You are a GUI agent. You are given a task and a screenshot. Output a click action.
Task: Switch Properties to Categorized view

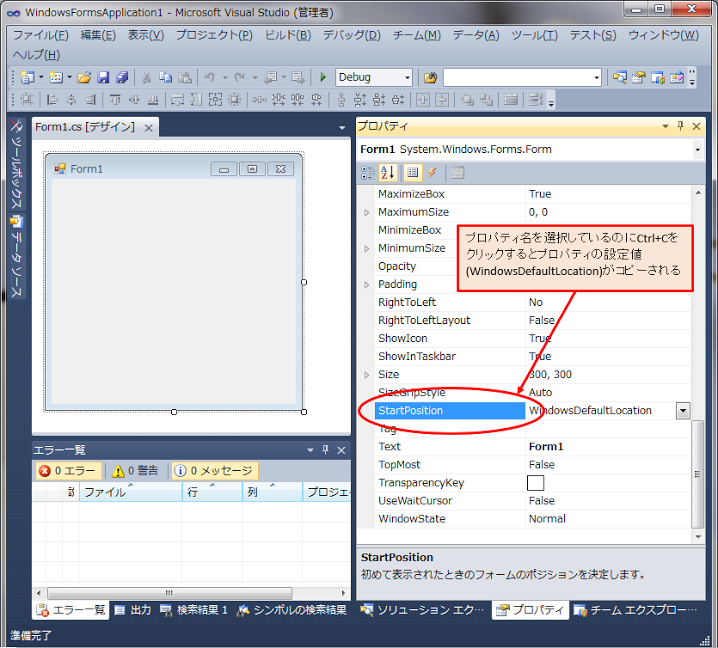click(x=368, y=173)
